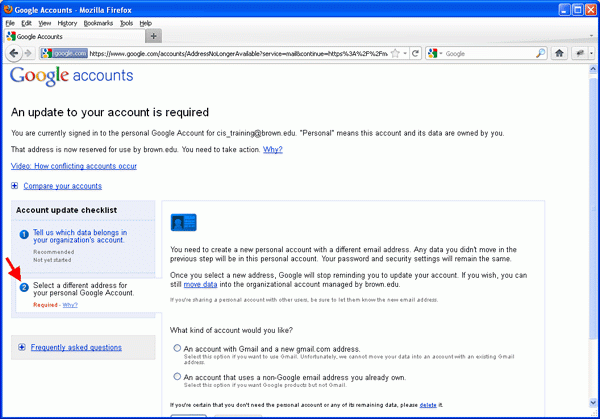Click the Why? link next to Required
The width and height of the screenshot is (600, 419).
click(x=70, y=305)
